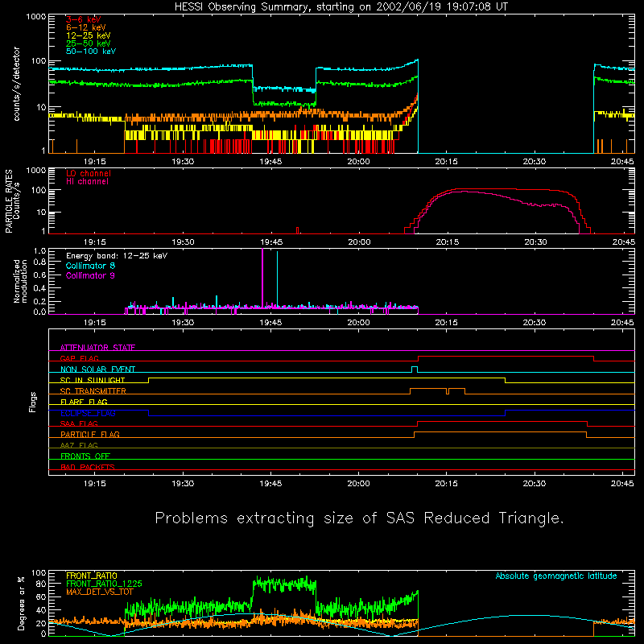644x644 pixels.
Task: Click the NON_SOLAR_EVENT flag label
Action: coord(97,369)
